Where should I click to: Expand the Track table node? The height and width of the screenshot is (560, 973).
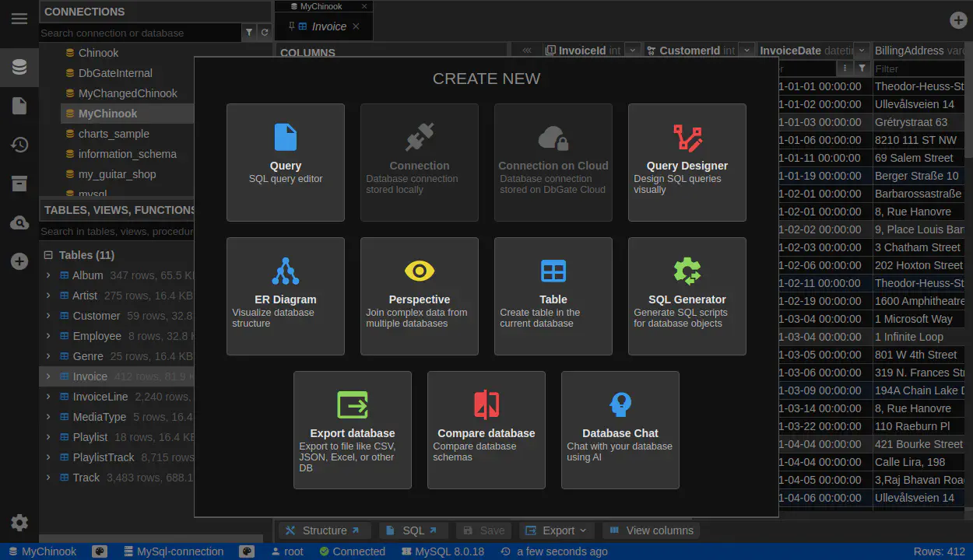point(48,478)
